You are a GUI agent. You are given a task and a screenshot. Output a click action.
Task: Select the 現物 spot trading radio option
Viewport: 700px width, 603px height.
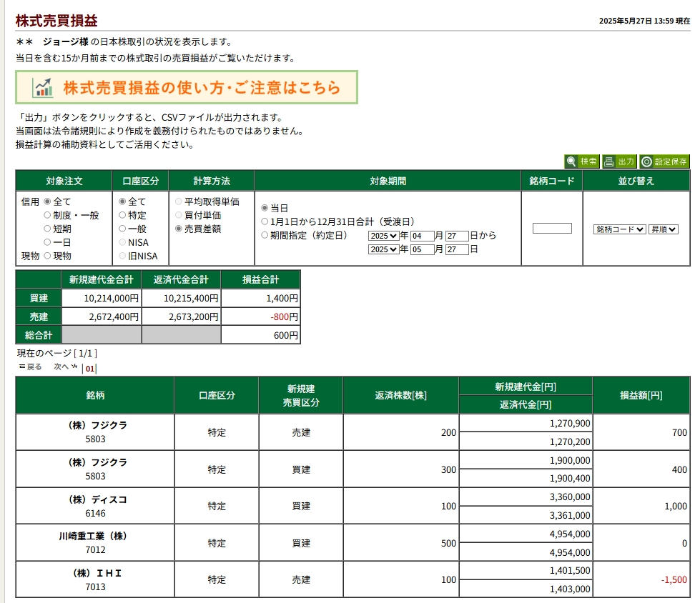coord(47,256)
